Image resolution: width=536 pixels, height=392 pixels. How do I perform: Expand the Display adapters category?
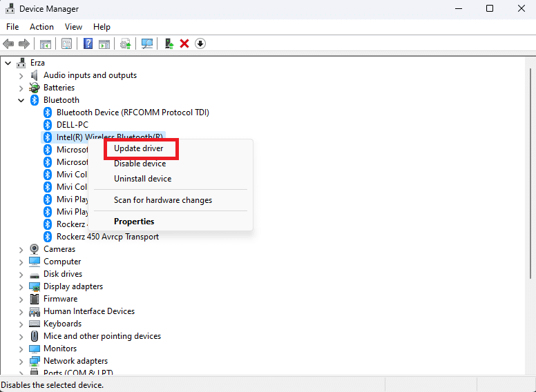point(21,286)
